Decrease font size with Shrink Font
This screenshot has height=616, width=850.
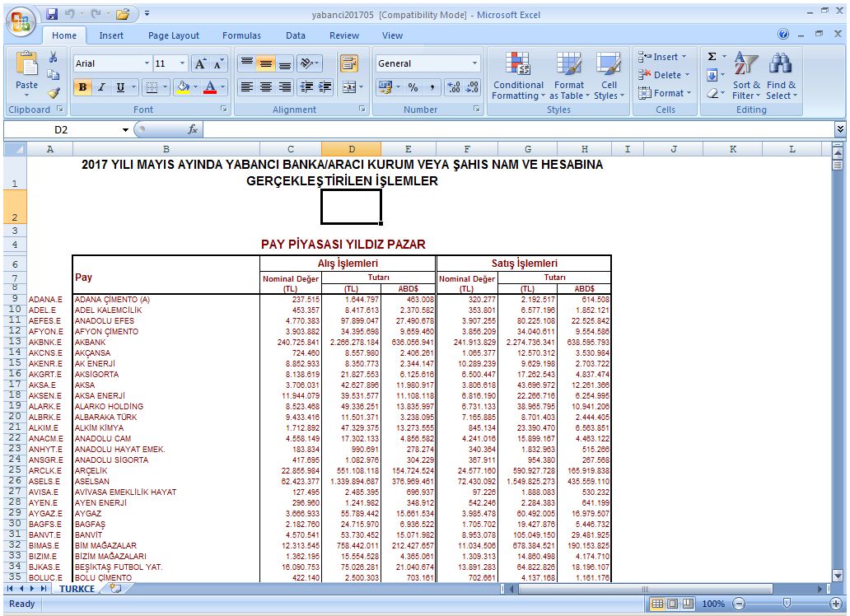pyautogui.click(x=218, y=64)
